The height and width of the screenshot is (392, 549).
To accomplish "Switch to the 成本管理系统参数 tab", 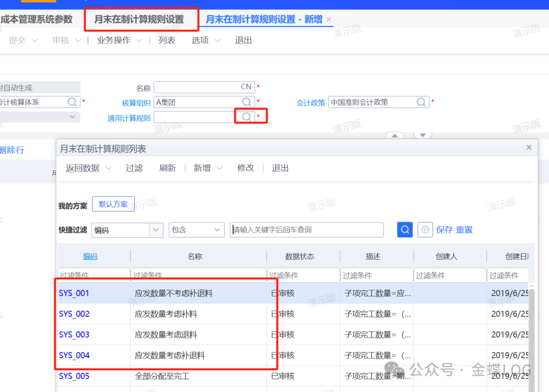I will coord(36,20).
